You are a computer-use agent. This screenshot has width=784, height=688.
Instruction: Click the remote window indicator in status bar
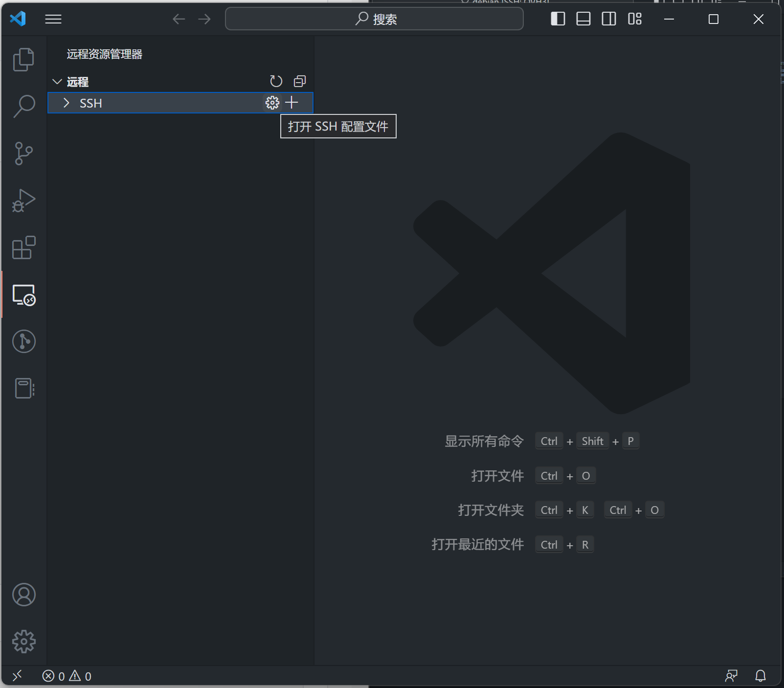[18, 676]
